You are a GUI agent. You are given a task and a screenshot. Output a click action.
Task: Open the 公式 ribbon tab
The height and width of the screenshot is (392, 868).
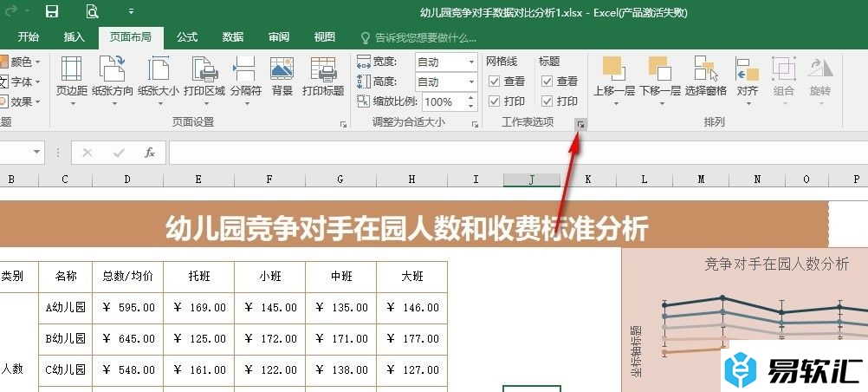(x=187, y=36)
